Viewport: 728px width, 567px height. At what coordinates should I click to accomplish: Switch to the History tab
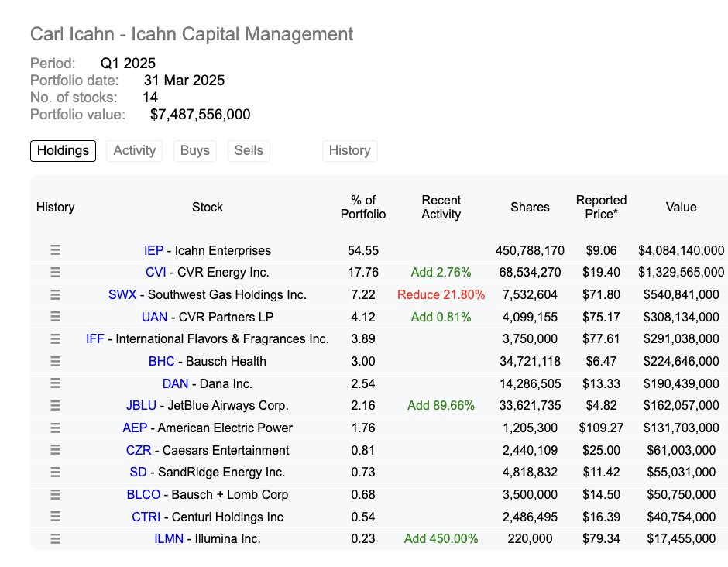coord(349,151)
